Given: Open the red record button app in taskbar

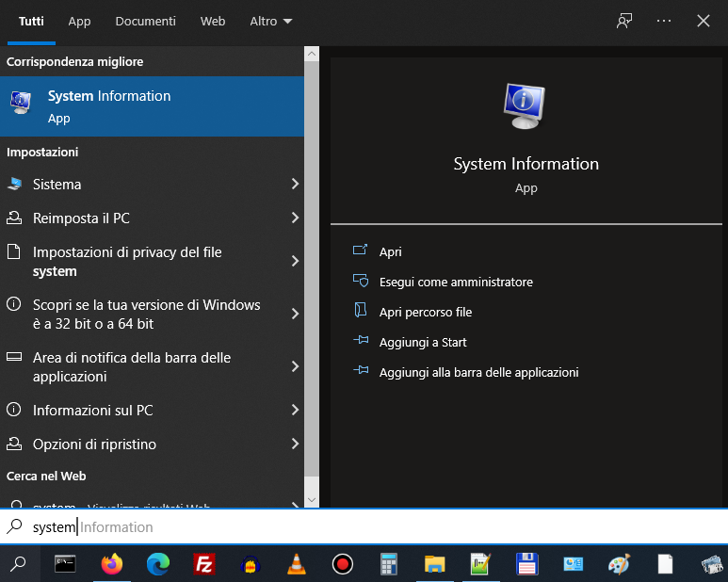Looking at the screenshot, I should pos(343,564).
